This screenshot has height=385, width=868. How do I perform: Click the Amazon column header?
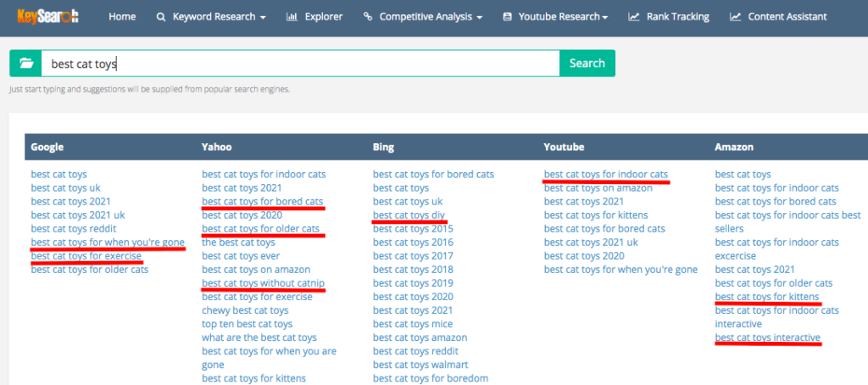734,148
